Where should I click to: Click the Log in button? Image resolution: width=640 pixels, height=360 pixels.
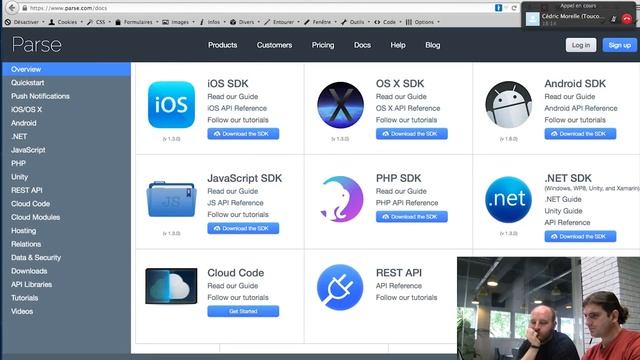581,45
